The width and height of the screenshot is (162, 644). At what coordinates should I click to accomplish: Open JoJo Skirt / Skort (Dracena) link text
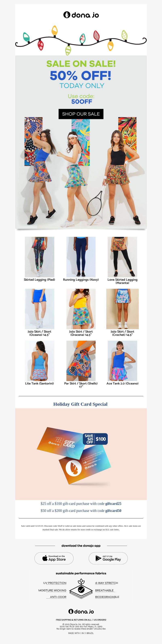coord(81,333)
